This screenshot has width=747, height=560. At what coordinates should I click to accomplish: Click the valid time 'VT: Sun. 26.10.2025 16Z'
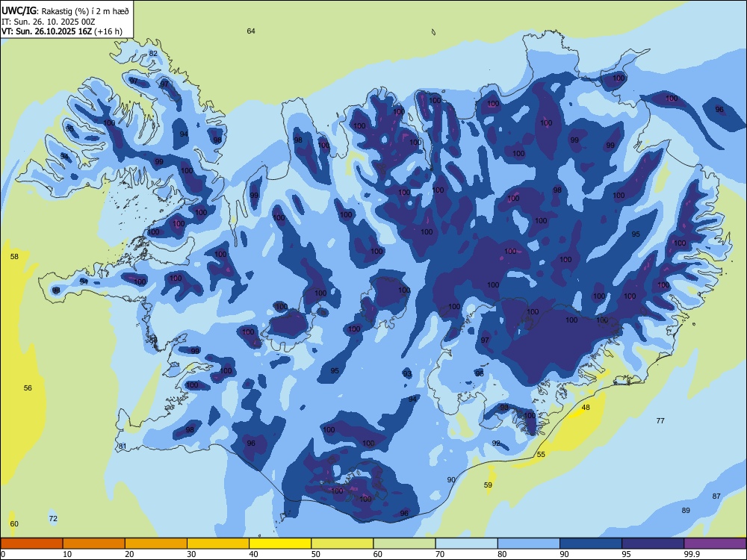pos(46,31)
